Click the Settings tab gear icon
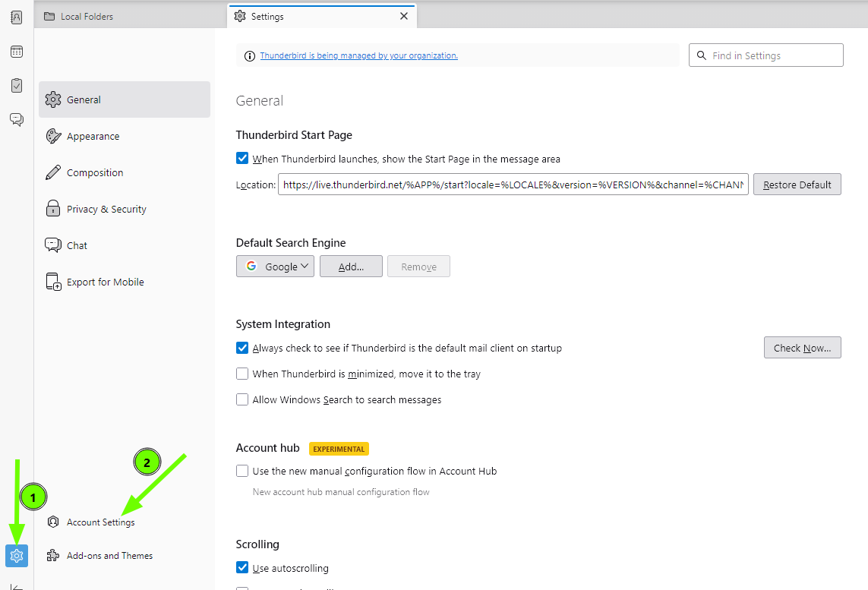The width and height of the screenshot is (868, 590). [240, 16]
